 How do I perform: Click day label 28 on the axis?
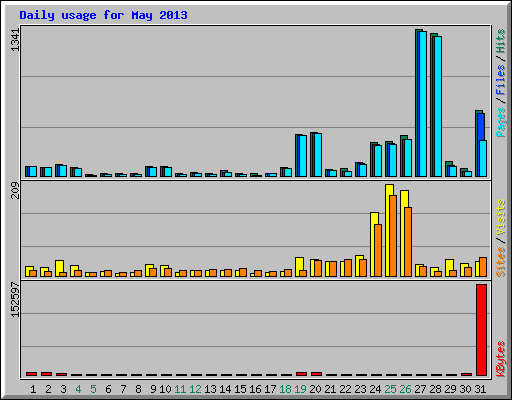tap(436, 389)
